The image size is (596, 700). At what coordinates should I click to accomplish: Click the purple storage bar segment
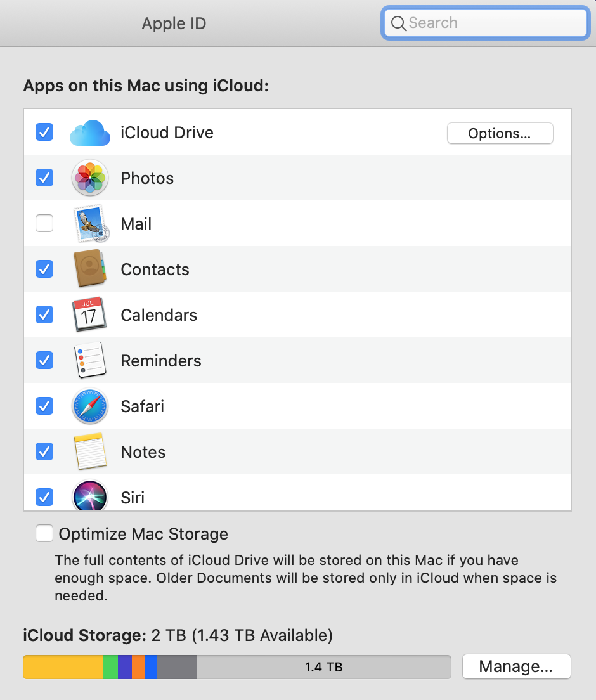(125, 667)
